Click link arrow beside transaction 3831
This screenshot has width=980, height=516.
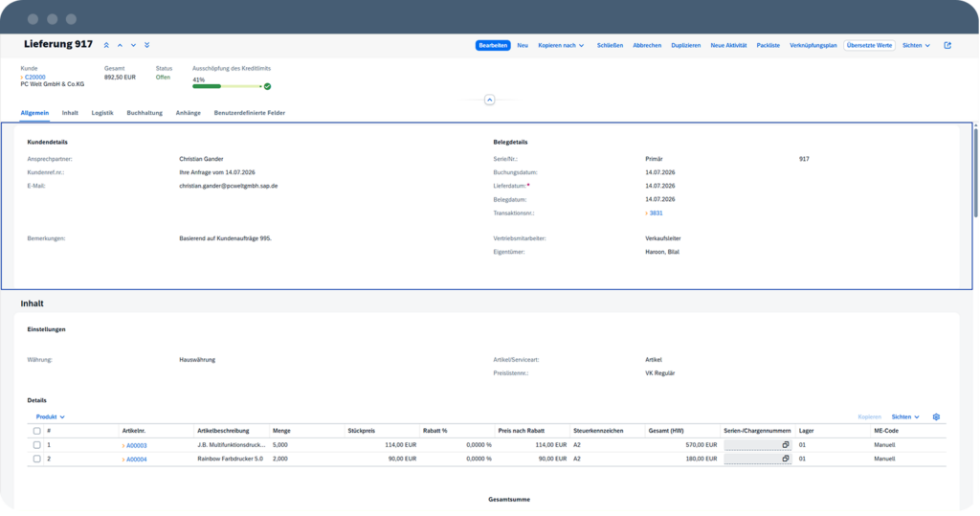(646, 213)
